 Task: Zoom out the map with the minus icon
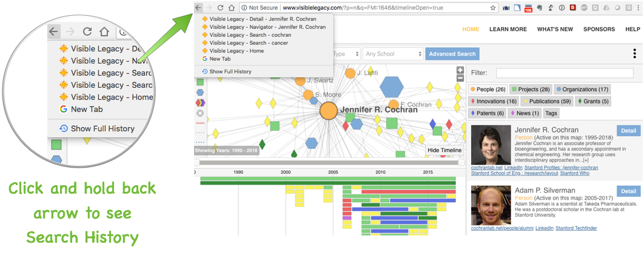pos(460,78)
